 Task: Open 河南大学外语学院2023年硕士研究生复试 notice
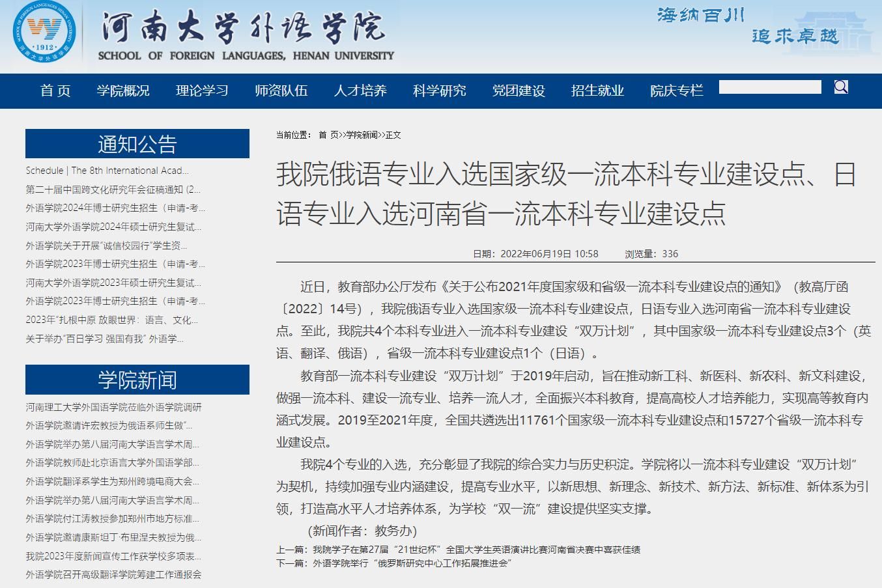click(x=113, y=283)
